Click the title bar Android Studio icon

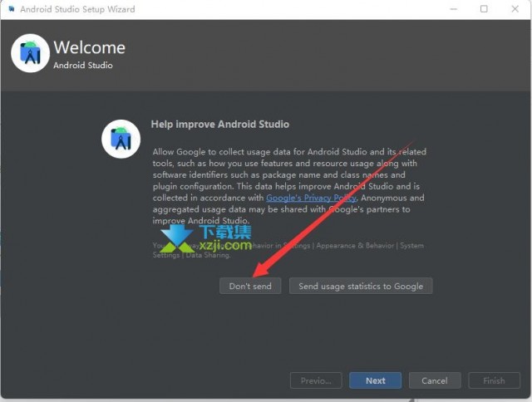tap(12, 9)
